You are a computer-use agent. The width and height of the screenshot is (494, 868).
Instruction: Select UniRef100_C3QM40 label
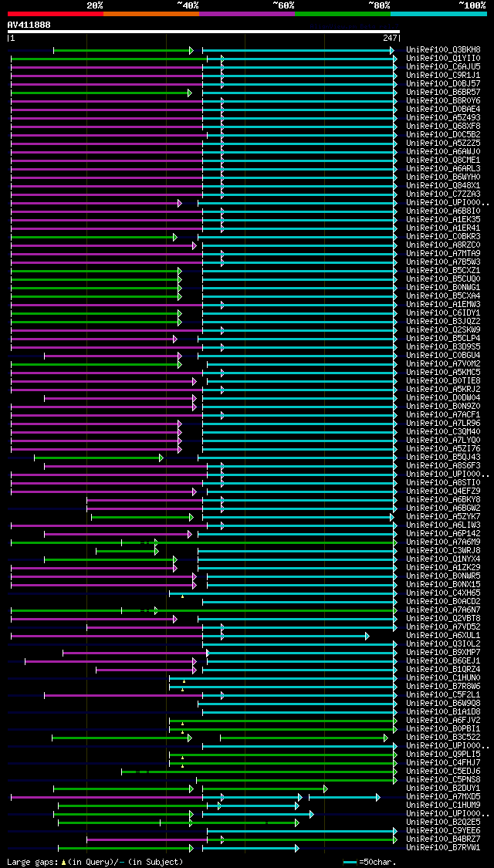(443, 432)
